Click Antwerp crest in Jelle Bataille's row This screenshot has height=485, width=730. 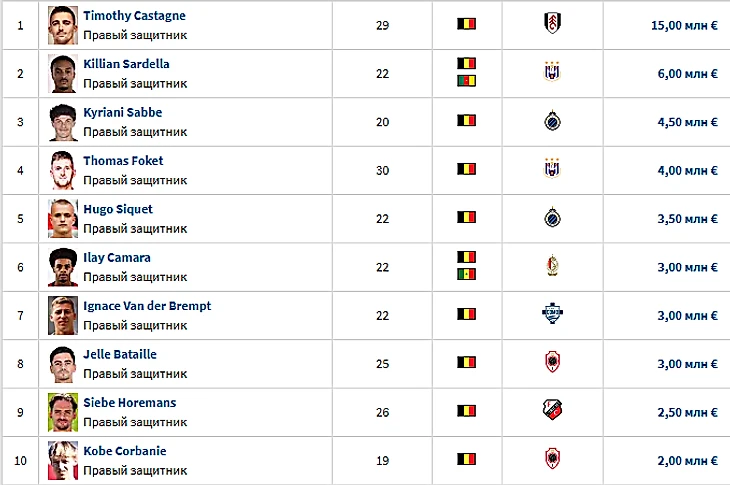coord(551,363)
